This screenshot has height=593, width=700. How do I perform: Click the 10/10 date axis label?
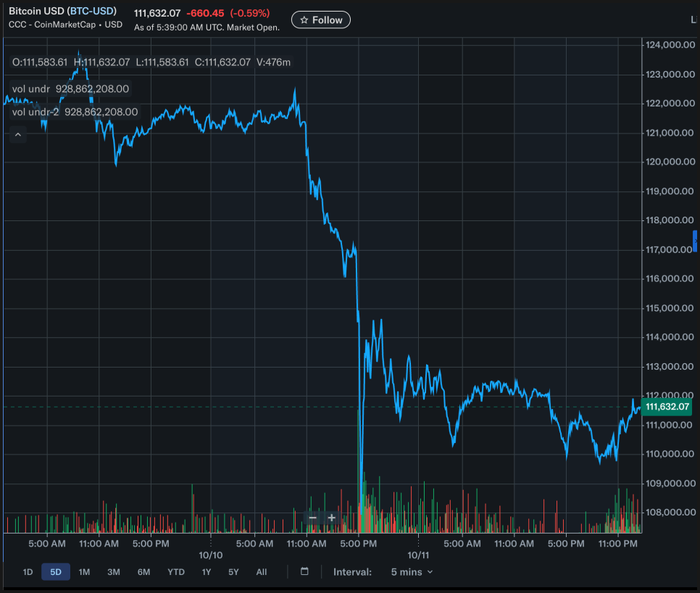pyautogui.click(x=211, y=555)
